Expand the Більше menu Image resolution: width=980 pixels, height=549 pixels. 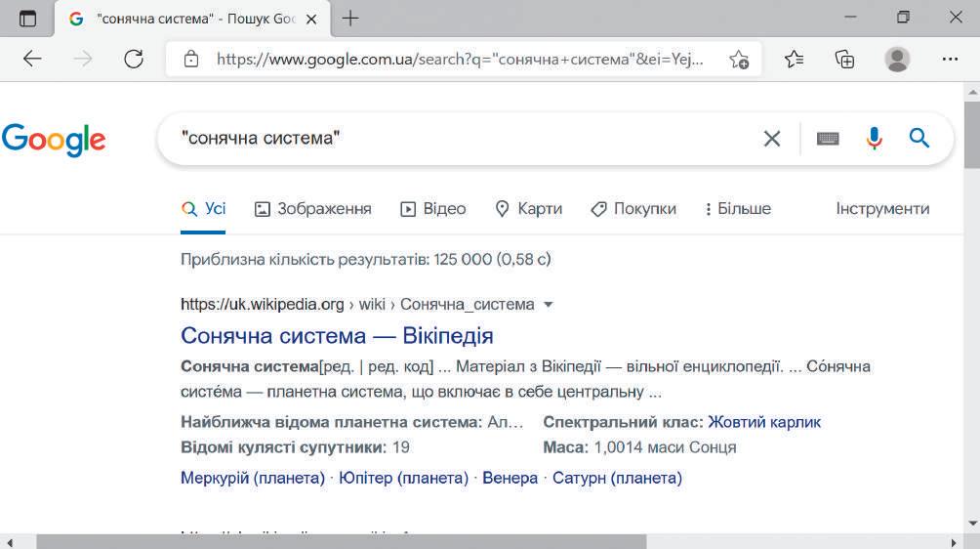tap(738, 209)
